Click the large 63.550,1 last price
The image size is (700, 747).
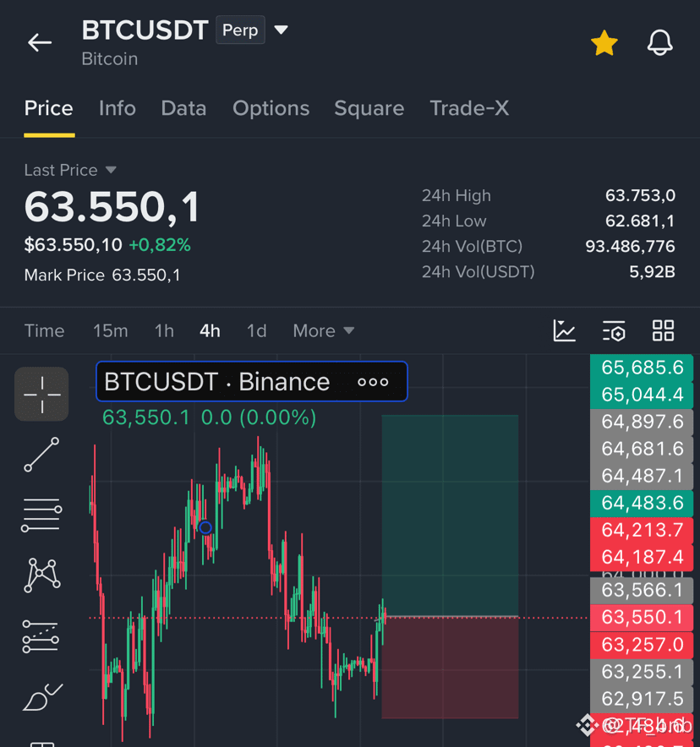point(112,207)
